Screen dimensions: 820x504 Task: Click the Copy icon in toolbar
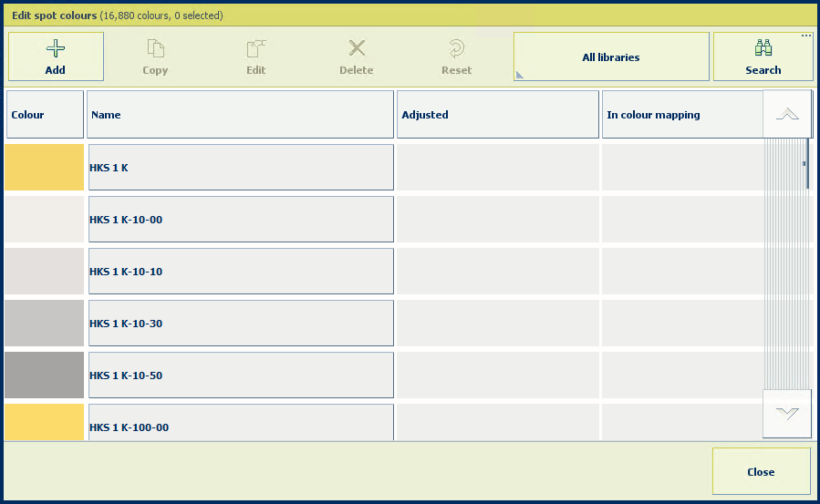pyautogui.click(x=156, y=49)
